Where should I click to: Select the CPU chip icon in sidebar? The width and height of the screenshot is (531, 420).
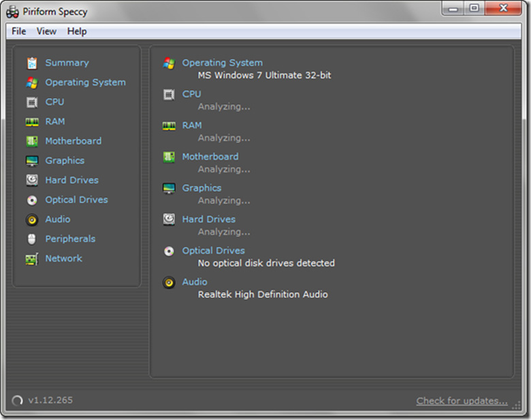pyautogui.click(x=32, y=102)
